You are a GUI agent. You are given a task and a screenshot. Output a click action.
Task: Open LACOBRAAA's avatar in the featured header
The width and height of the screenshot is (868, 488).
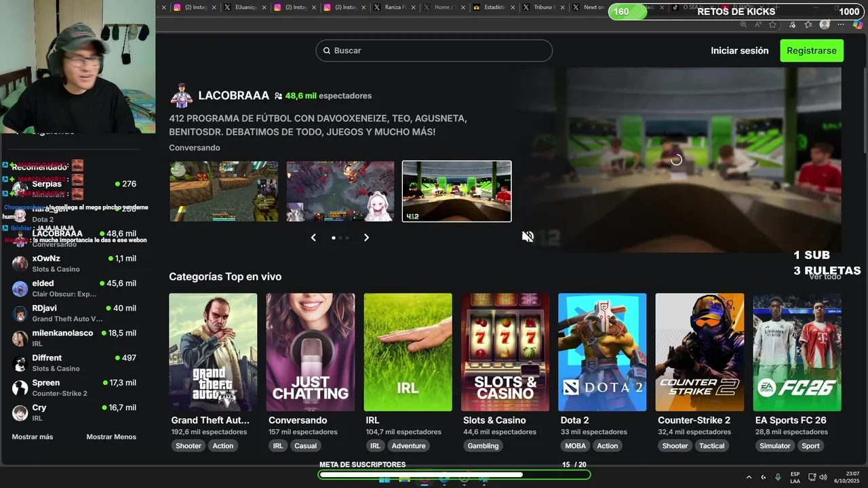[181, 96]
